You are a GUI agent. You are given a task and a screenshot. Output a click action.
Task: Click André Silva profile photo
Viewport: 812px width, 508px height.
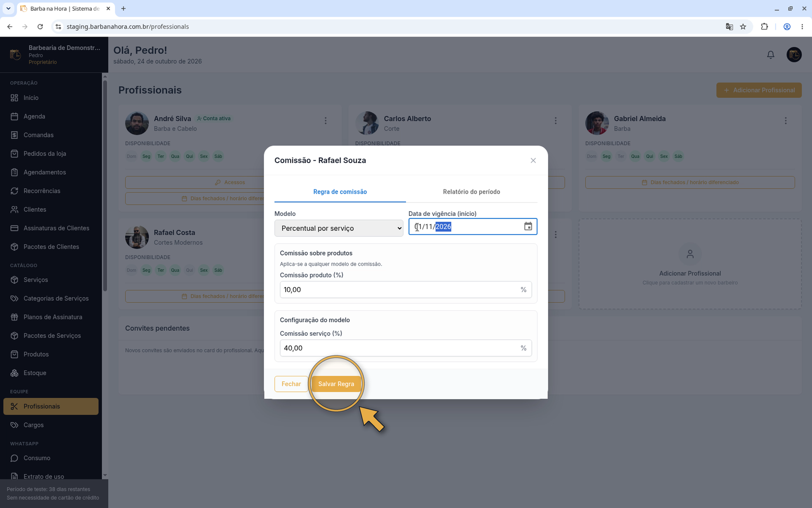(137, 123)
